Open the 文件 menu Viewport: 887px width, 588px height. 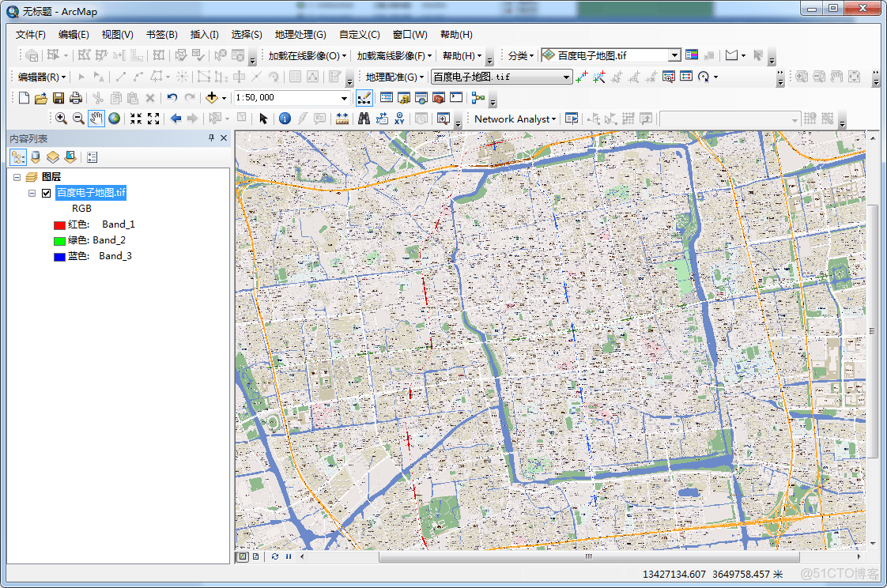[x=31, y=34]
